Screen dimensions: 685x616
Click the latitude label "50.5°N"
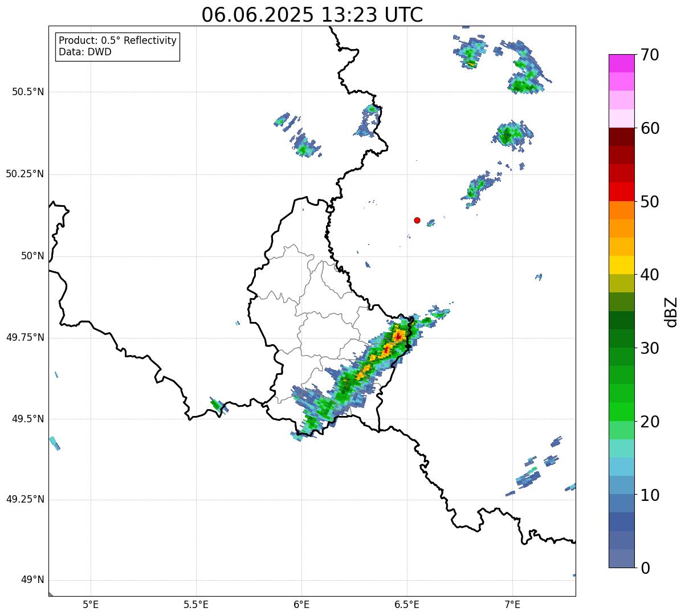[28, 92]
